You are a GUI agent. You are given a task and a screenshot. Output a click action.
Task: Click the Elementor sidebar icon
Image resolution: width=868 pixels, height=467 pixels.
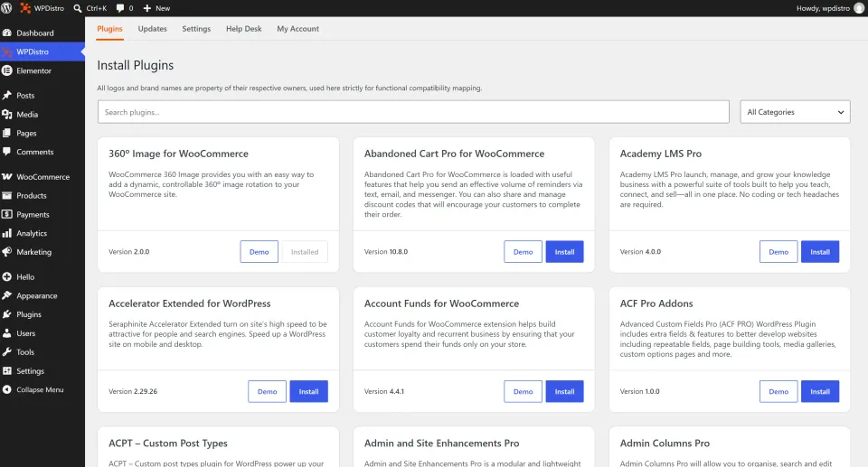[x=7, y=70]
